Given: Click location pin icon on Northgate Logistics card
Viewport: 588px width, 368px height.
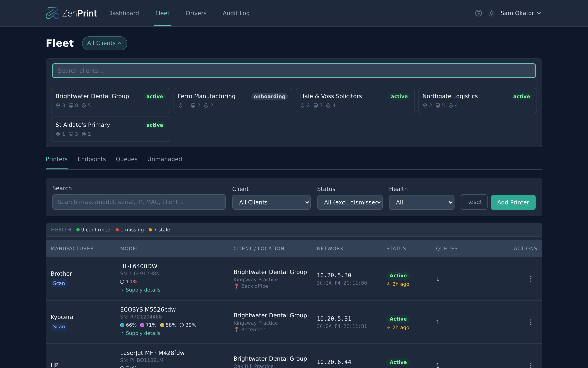Looking at the screenshot, I should [425, 106].
